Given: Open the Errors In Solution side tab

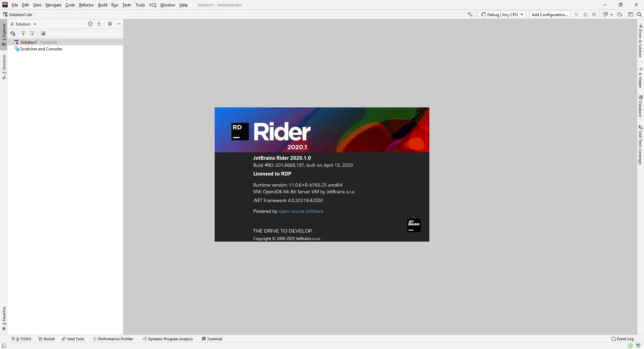Looking at the screenshot, I should (640, 41).
